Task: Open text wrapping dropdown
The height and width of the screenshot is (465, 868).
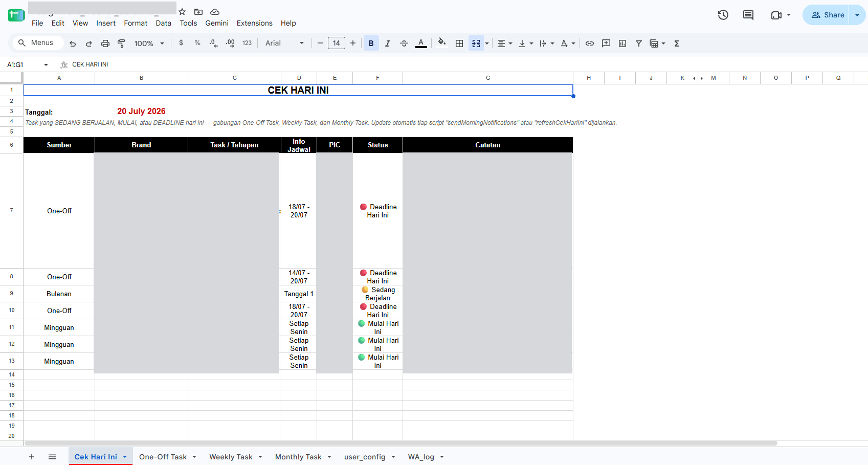Action: [547, 43]
